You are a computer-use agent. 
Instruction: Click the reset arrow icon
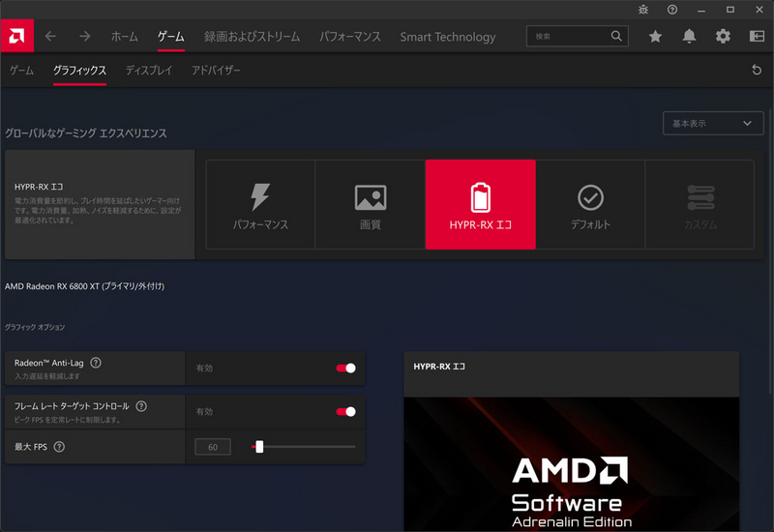tap(757, 70)
